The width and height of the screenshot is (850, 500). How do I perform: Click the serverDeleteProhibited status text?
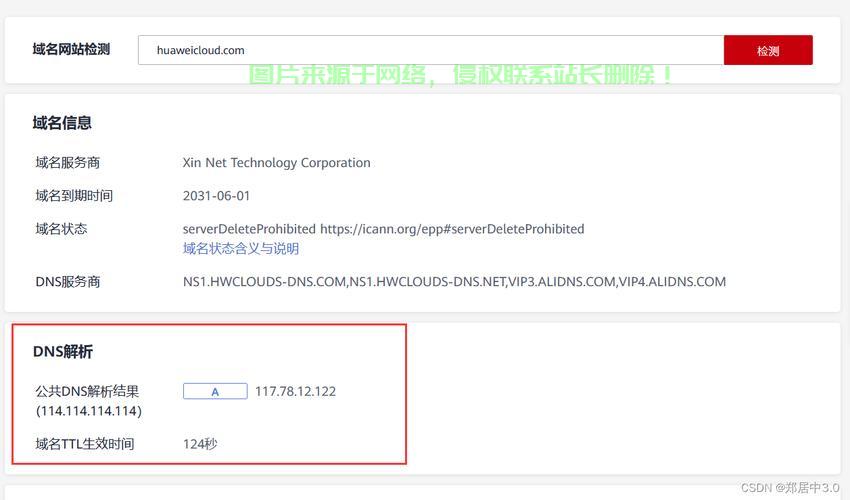coord(383,229)
